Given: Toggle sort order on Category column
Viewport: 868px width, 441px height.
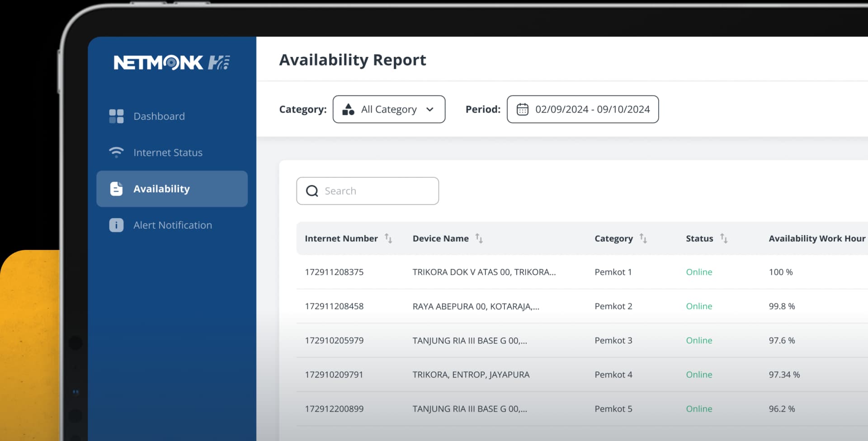Looking at the screenshot, I should 643,238.
